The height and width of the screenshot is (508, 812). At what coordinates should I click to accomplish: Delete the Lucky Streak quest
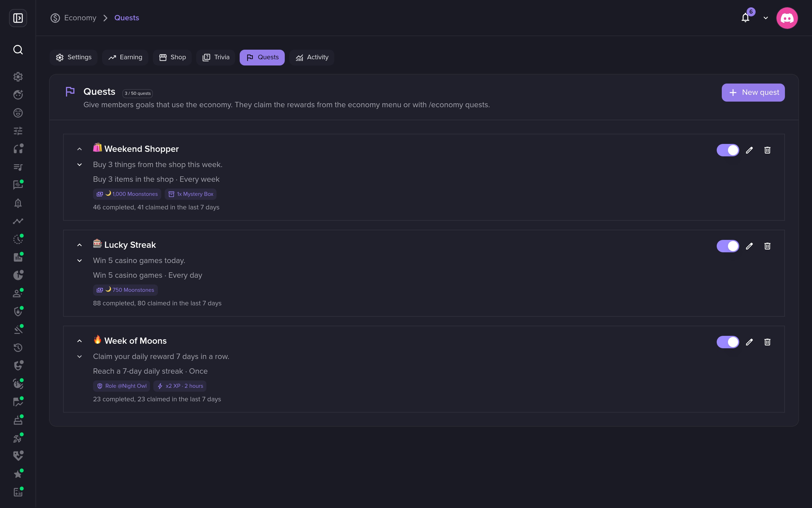[767, 246]
